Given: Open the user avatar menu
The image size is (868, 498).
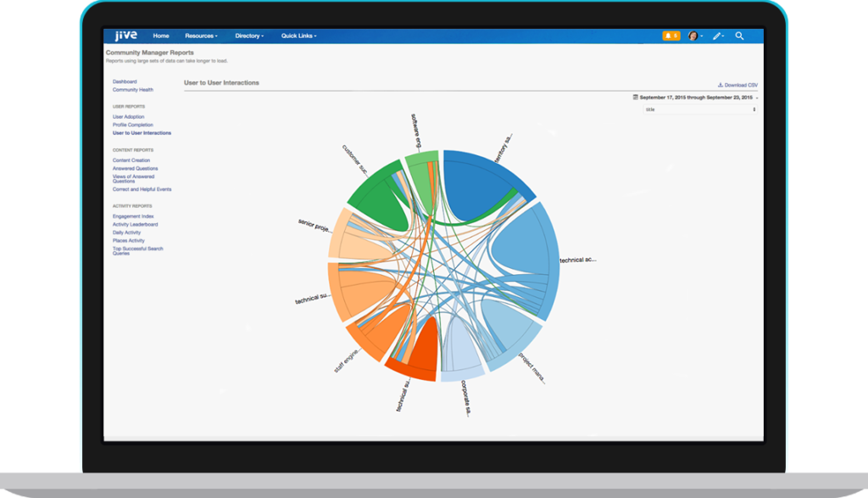Looking at the screenshot, I should click(693, 36).
